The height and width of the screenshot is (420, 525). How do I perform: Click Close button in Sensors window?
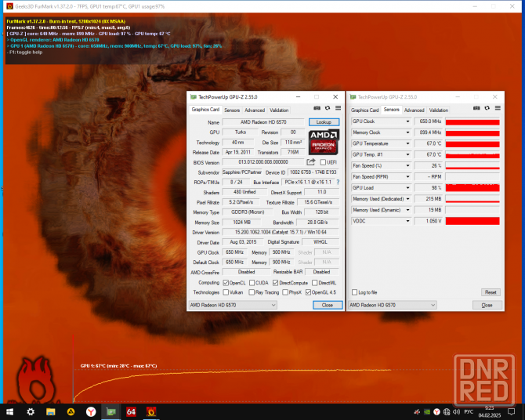[x=487, y=305]
